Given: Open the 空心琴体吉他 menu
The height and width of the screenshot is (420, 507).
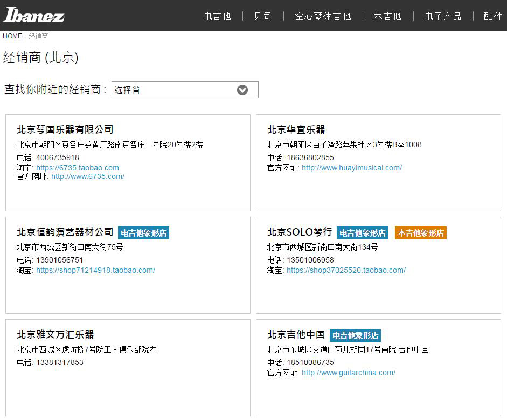Looking at the screenshot, I should pyautogui.click(x=323, y=16).
